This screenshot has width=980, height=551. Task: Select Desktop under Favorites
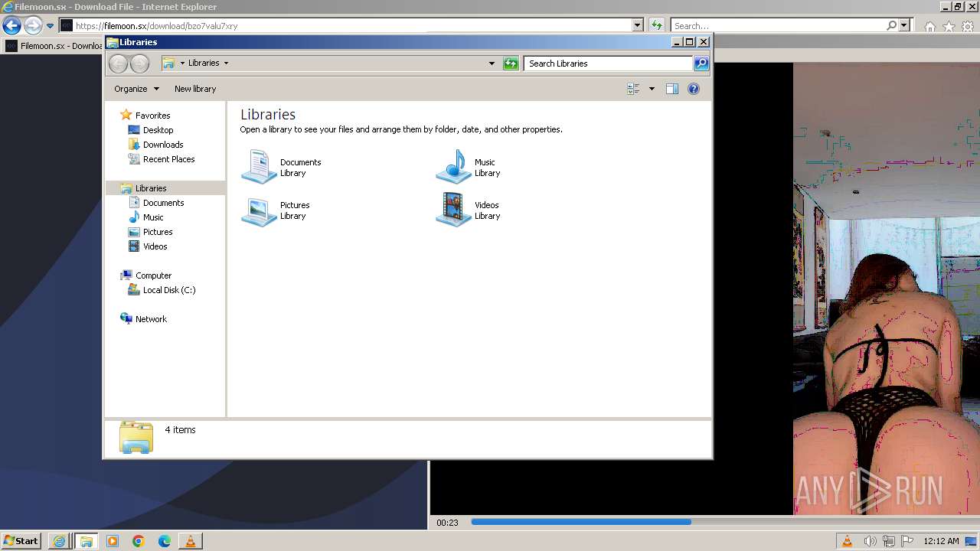coord(158,130)
